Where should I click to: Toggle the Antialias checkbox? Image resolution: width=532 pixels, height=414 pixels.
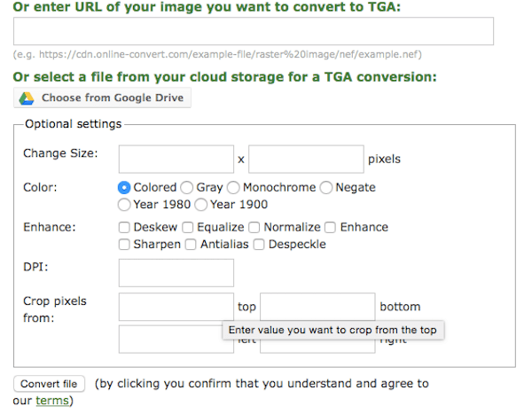click(x=191, y=244)
